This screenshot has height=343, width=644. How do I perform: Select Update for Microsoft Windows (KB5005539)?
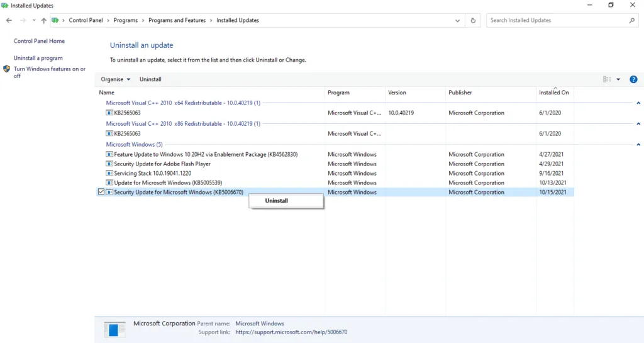click(x=335, y=183)
